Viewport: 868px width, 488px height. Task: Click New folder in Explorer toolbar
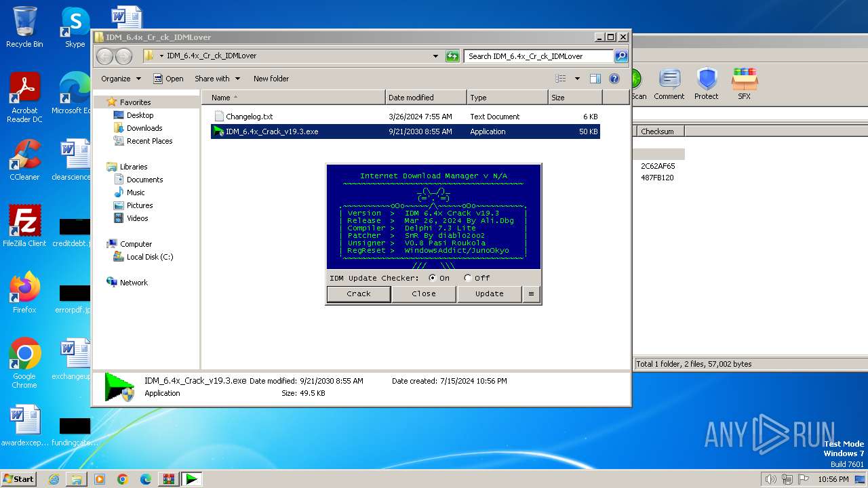point(271,79)
